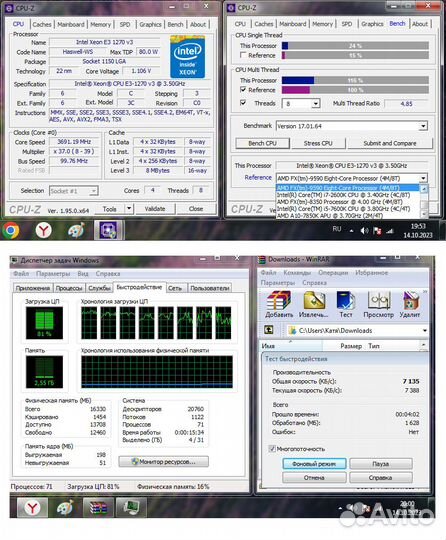Open Google Chrome from the upper taskbar
The height and width of the screenshot is (540, 446).
[x=11, y=230]
